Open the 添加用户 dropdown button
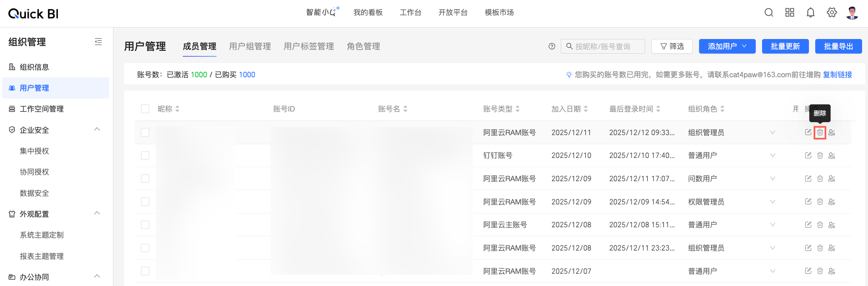Image resolution: width=868 pixels, height=286 pixels. 727,46
